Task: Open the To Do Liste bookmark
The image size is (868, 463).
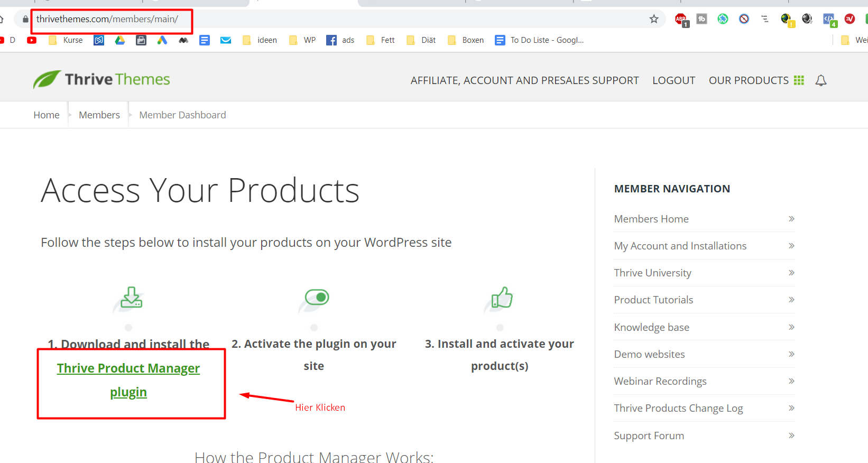Action: click(539, 40)
